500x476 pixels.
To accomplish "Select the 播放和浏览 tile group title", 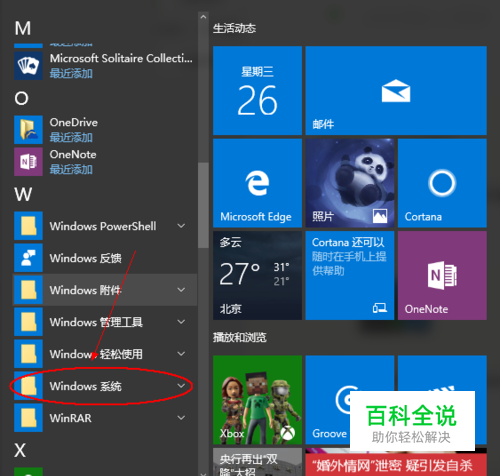I will (x=240, y=338).
